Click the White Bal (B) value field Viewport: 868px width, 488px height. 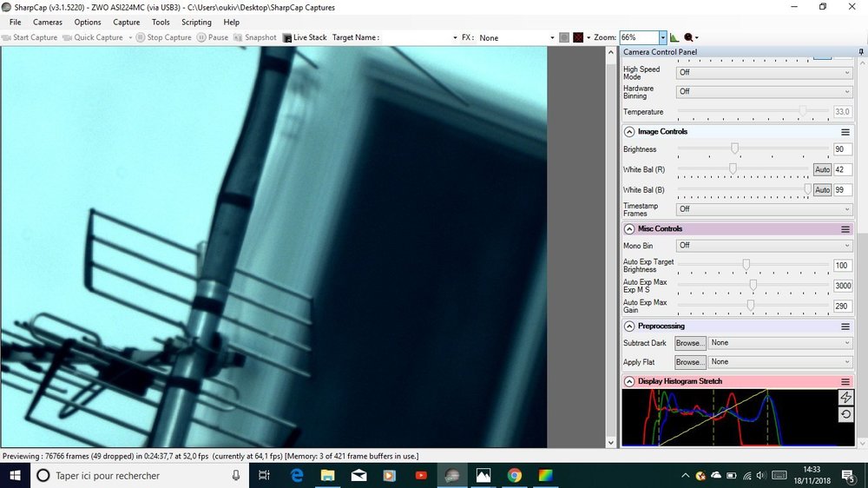click(x=843, y=190)
